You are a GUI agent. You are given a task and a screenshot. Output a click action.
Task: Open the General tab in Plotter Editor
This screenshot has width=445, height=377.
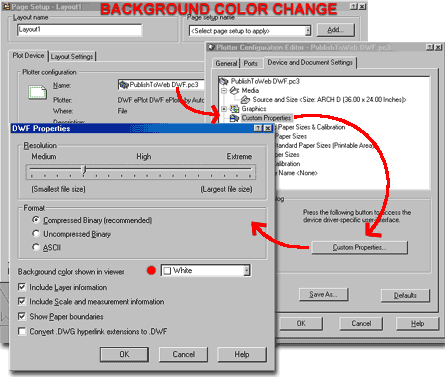(226, 63)
